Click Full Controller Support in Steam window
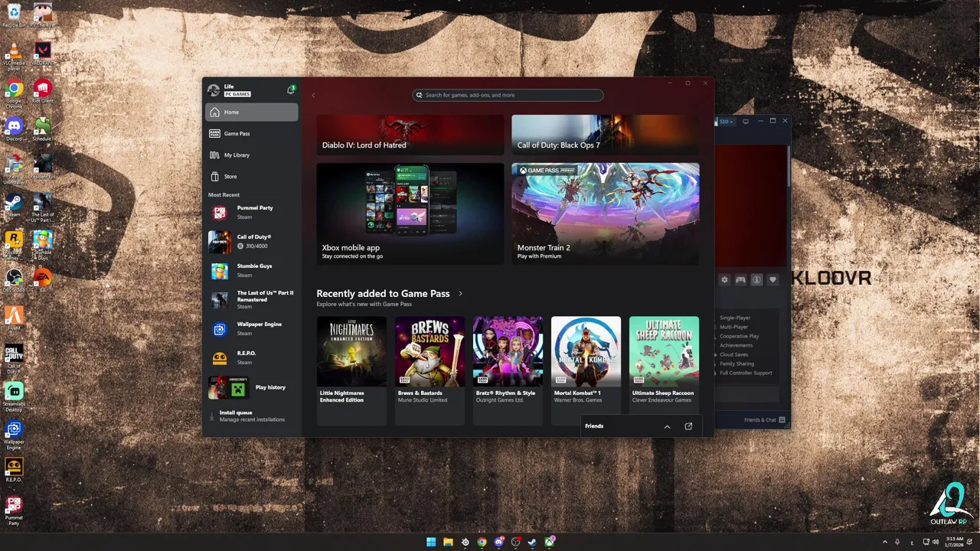 [745, 373]
